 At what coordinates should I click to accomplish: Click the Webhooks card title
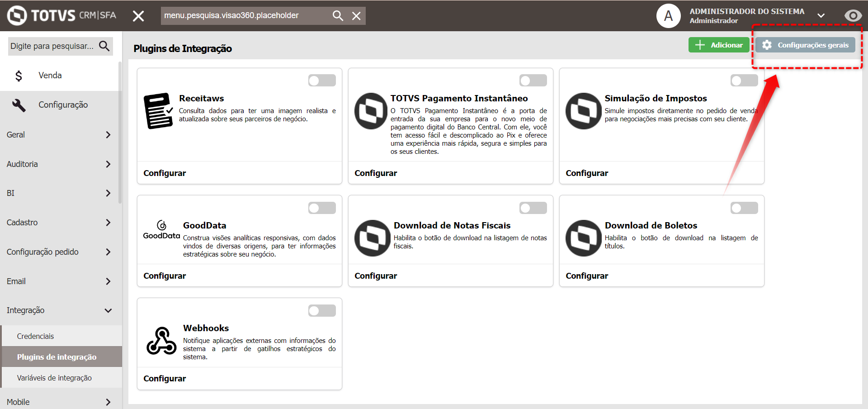(x=206, y=328)
